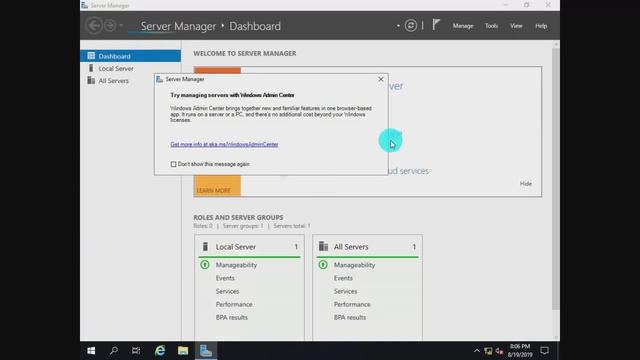This screenshot has height=360, width=640.
Task: Check Don't show this message again
Action: (173, 164)
